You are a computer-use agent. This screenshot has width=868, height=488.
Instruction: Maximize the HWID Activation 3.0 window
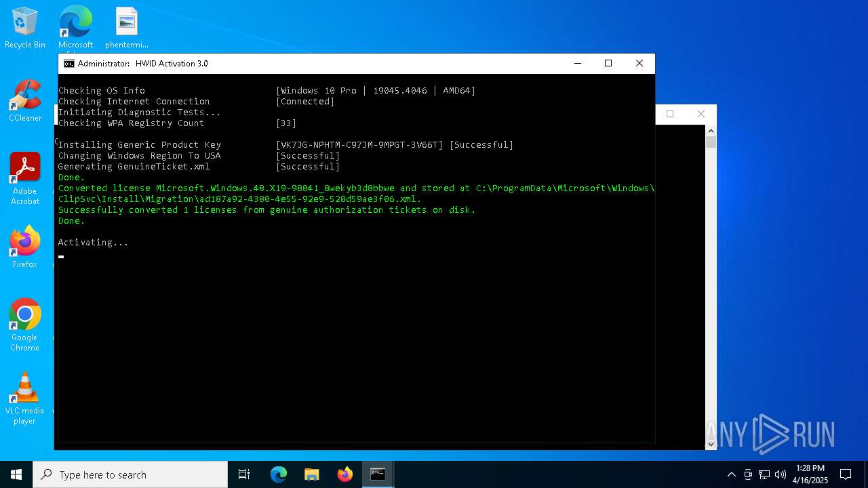608,64
